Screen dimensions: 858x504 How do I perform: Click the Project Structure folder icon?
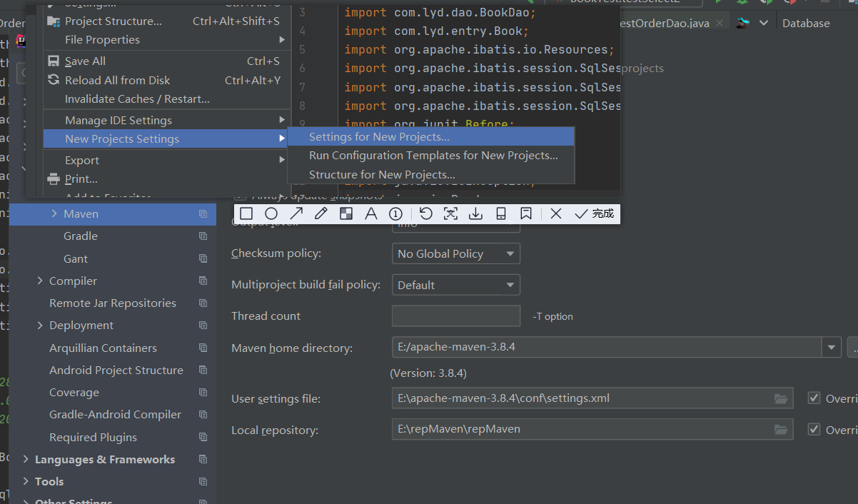54,21
